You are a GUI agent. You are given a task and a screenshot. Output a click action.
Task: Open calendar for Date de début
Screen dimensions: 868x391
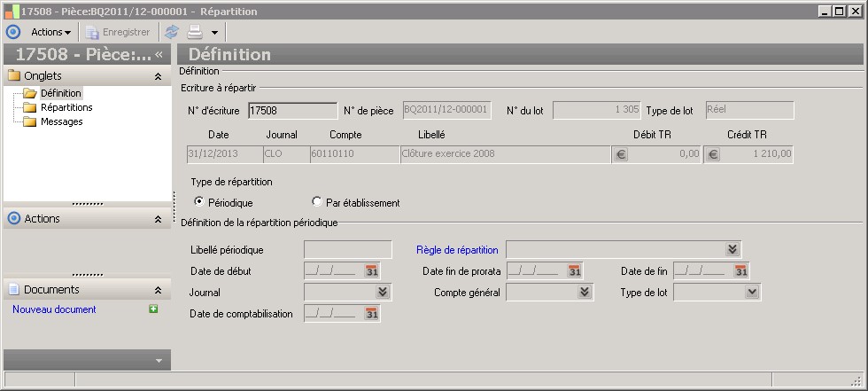[372, 271]
